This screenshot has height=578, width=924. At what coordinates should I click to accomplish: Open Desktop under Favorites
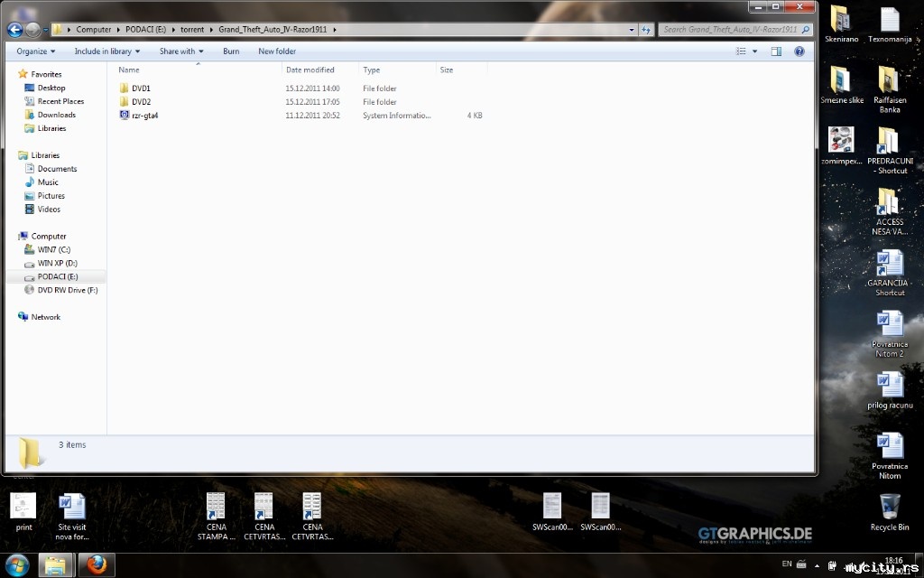click(51, 88)
